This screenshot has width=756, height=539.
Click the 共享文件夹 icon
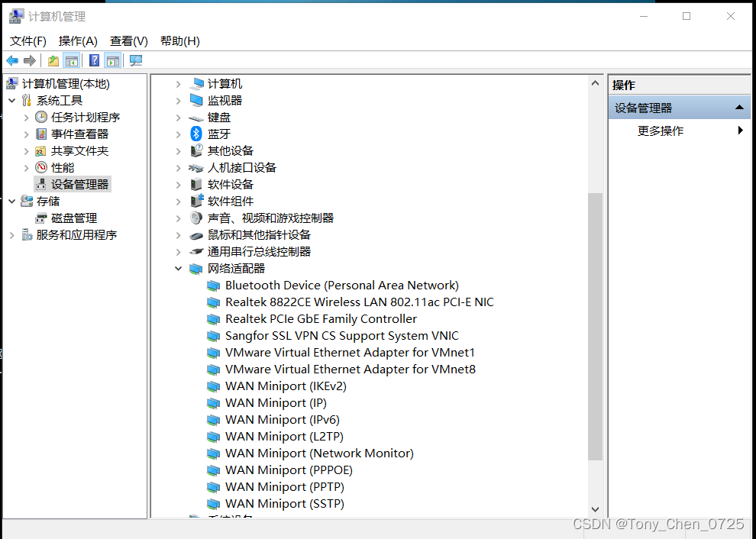coord(41,151)
